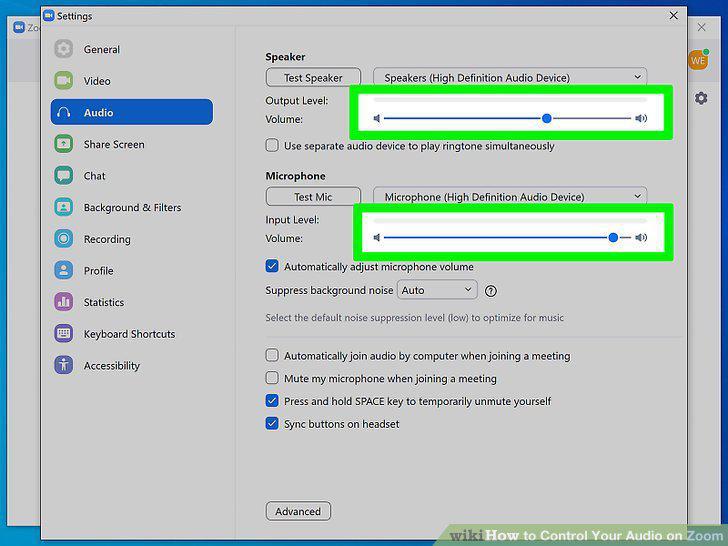Click the Keyboard Shortcuts keyboard icon
This screenshot has width=728, height=546.
(64, 333)
